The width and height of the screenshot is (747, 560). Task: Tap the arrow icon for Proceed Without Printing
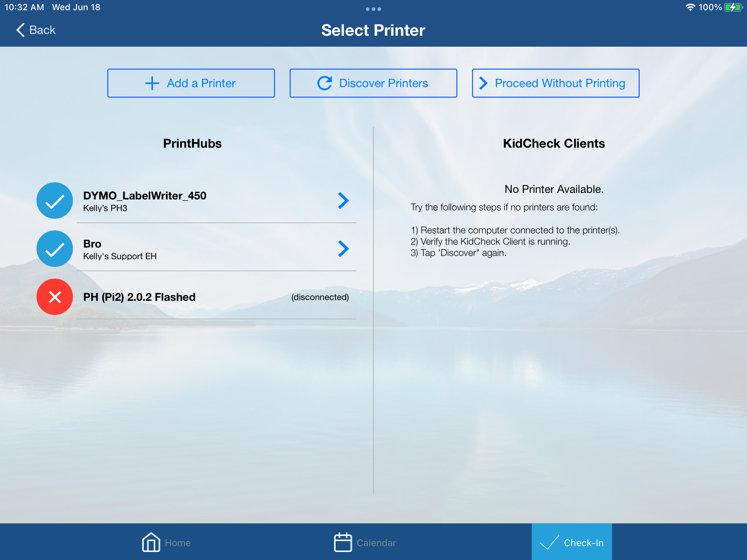tap(483, 83)
